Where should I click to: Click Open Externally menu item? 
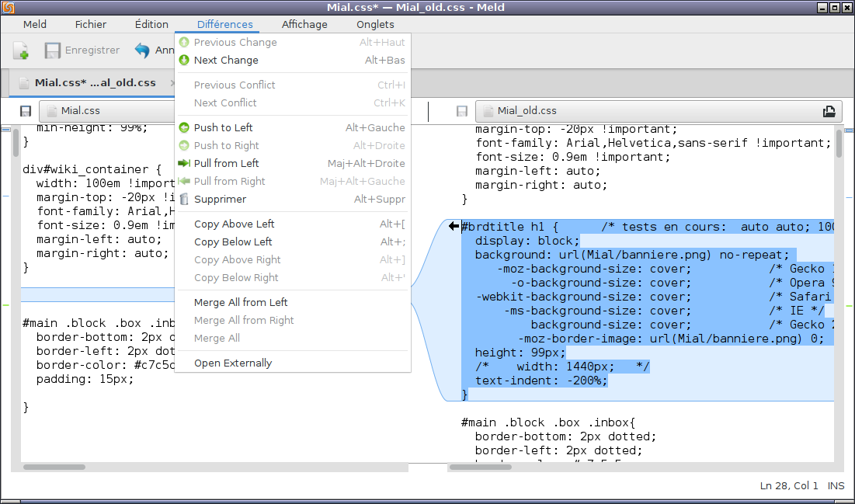tap(233, 363)
